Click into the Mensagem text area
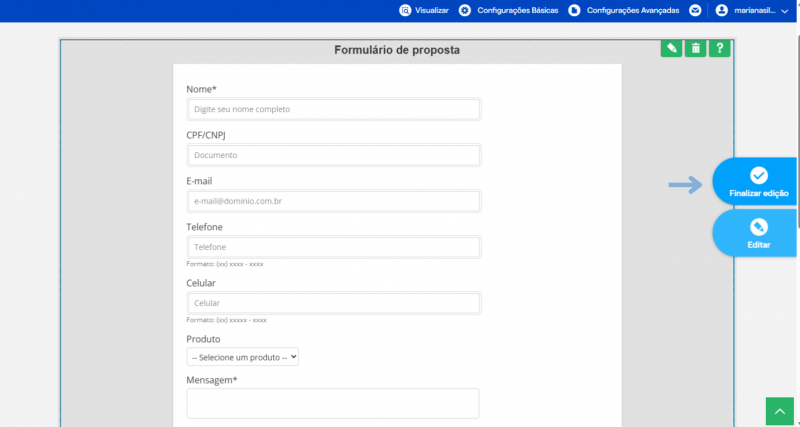Image resolution: width=800 pixels, height=427 pixels. point(333,404)
